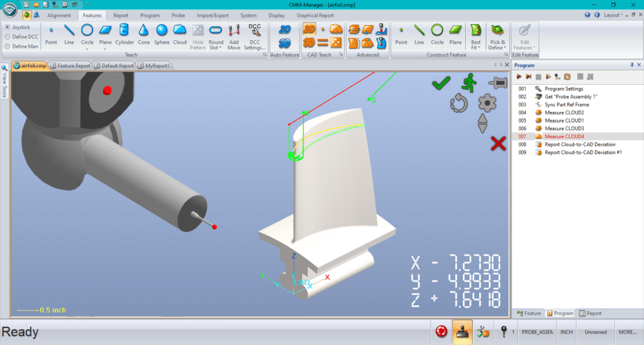This screenshot has height=345, width=644.
Task: Select the Define DCC radio option
Action: click(21, 36)
